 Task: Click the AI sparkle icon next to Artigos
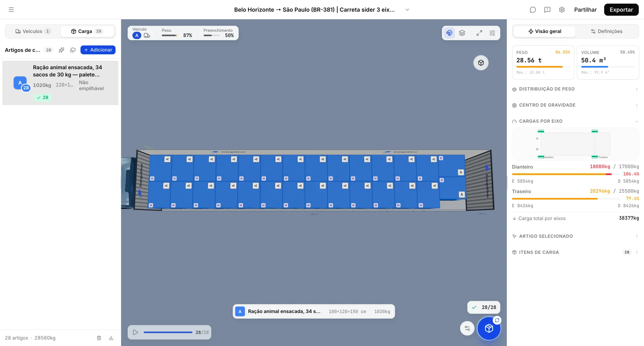[62, 50]
